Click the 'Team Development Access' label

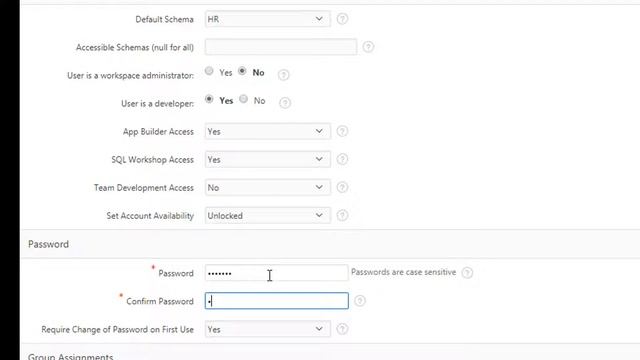[x=144, y=188]
